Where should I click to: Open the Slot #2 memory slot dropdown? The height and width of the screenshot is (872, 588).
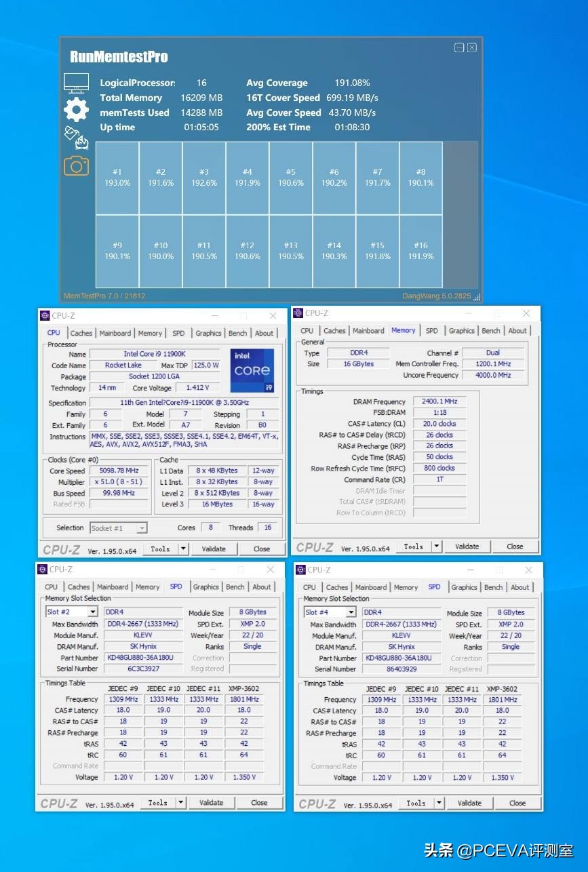pyautogui.click(x=71, y=611)
